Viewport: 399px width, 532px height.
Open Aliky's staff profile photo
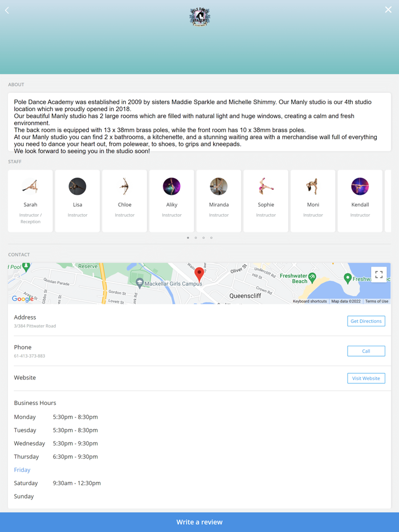[172, 186]
